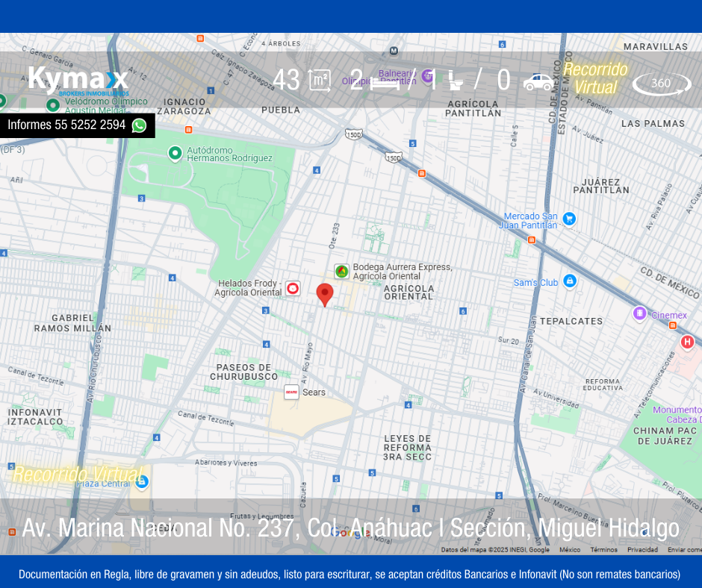This screenshot has width=702, height=588.
Task: Click the TEPALCATES neighborhood label
Action: click(571, 322)
